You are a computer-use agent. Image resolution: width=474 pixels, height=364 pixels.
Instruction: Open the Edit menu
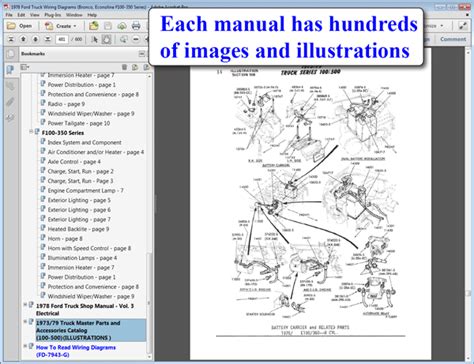point(21,15)
